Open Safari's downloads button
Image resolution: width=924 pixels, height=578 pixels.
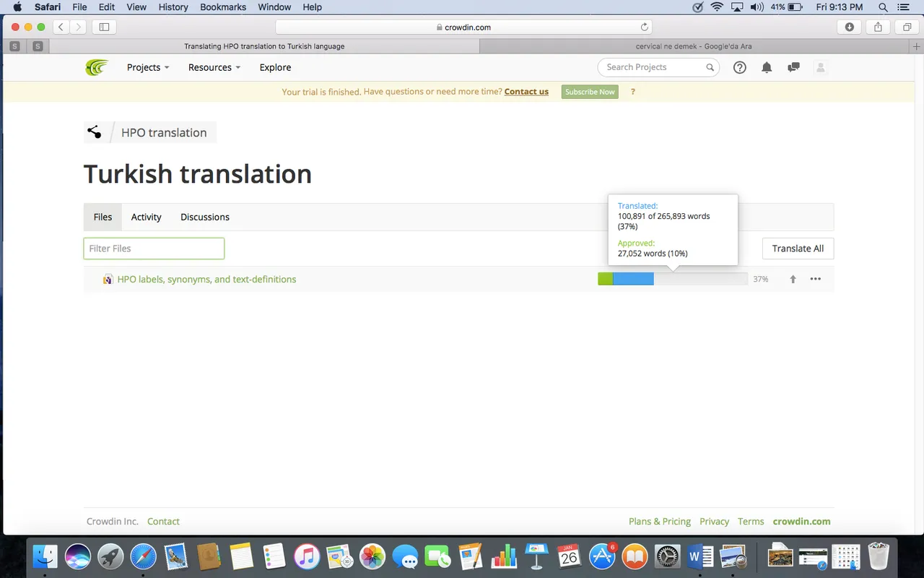(x=850, y=27)
